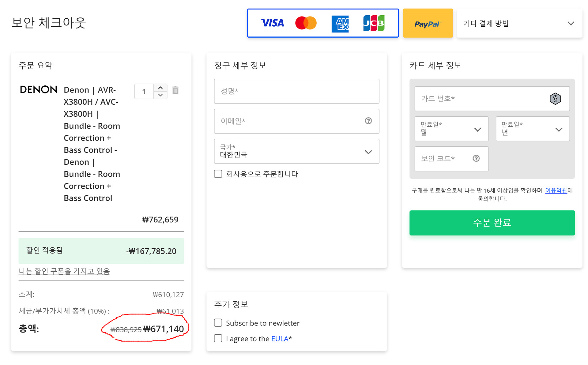The height and width of the screenshot is (365, 588).
Task: Click security code help question icon
Action: [476, 158]
